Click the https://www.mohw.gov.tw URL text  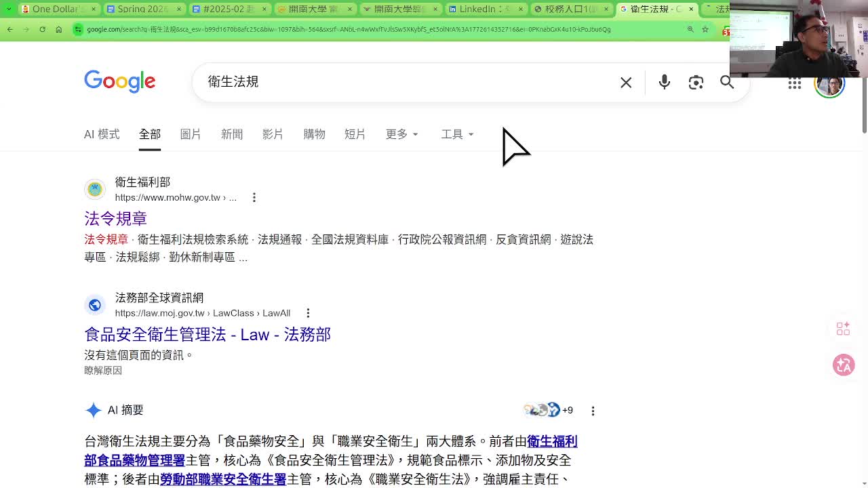[x=176, y=197]
